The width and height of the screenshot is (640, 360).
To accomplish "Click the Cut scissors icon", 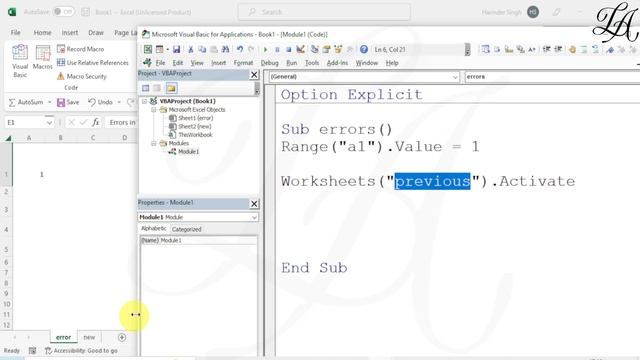I will (x=190, y=49).
